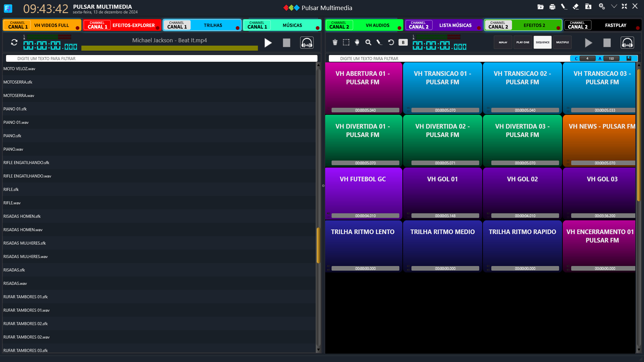Switch to MÚSICAS tab
The height and width of the screenshot is (362, 644).
click(282, 25)
